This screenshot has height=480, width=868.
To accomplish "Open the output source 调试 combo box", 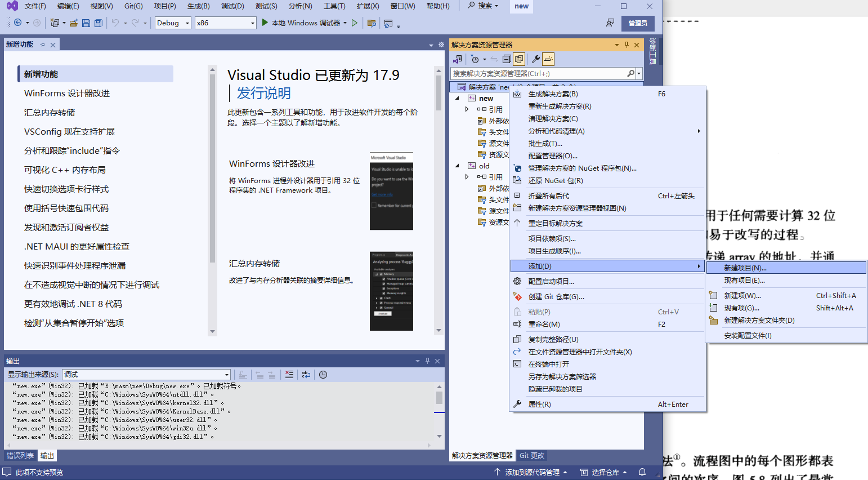I will pyautogui.click(x=146, y=375).
